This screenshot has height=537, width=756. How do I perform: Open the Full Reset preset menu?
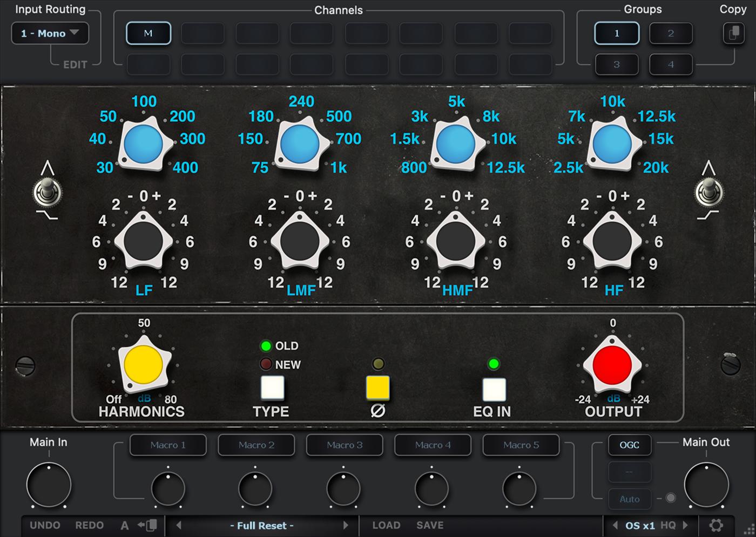point(262,525)
